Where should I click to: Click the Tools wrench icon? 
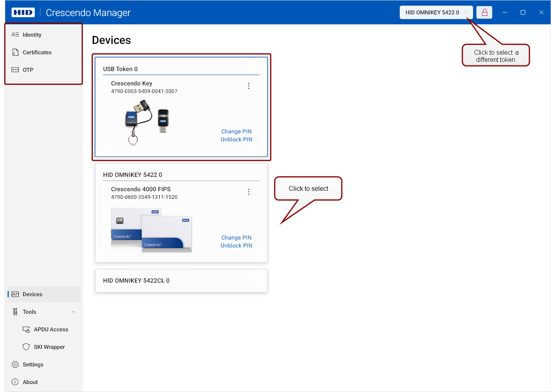point(15,312)
